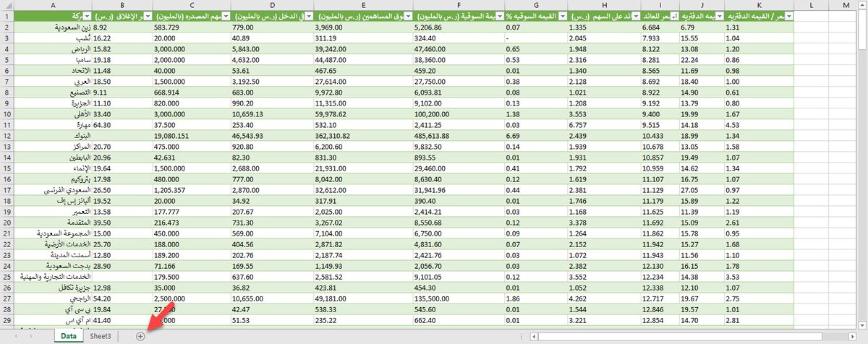The image size is (868, 344).
Task: Click the cell containing زين السعودية
Action: coord(54,27)
